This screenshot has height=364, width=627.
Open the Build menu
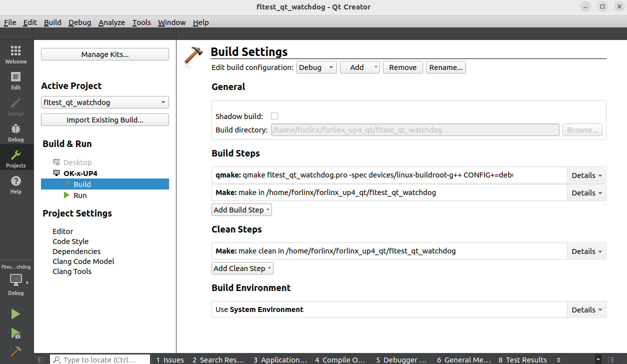tap(52, 22)
